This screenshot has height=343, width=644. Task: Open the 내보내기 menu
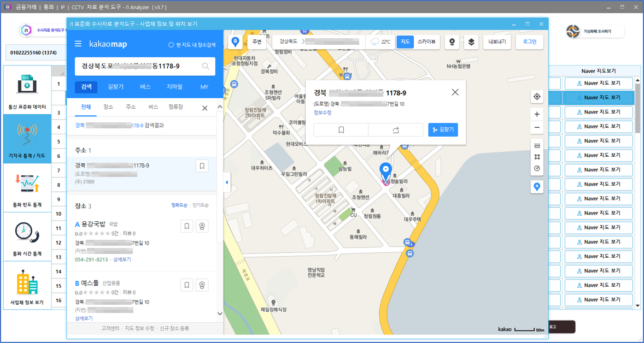[x=497, y=42]
